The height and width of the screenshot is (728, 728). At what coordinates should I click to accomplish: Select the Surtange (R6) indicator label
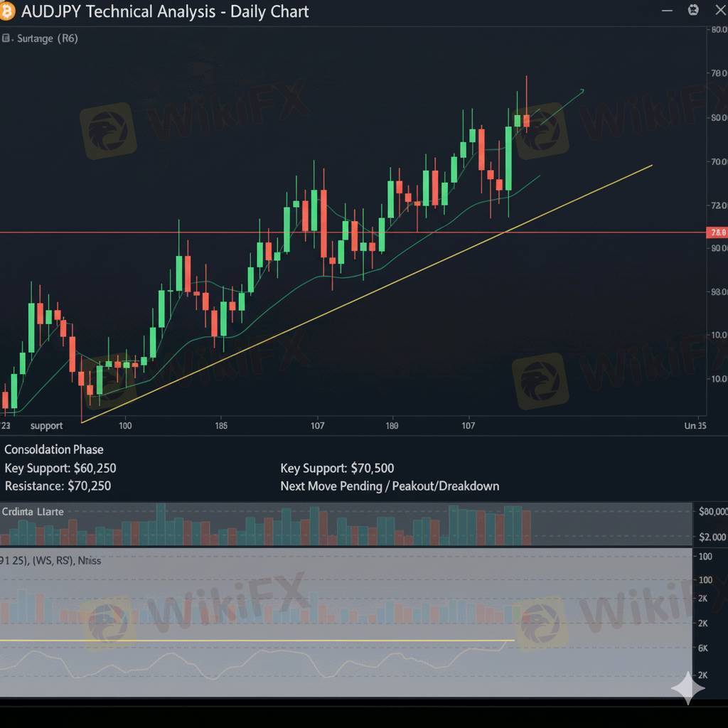(48, 38)
